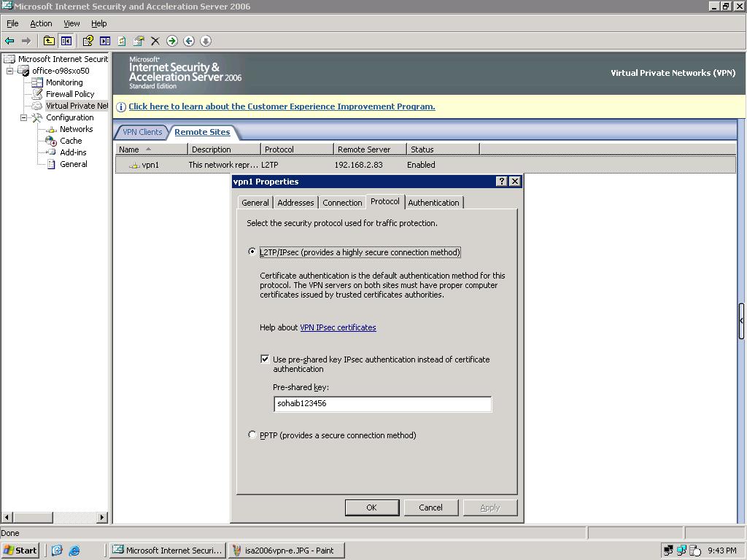Collapse the office-o98sxo50 tree node
This screenshot has height=560, width=747.
tap(9, 71)
